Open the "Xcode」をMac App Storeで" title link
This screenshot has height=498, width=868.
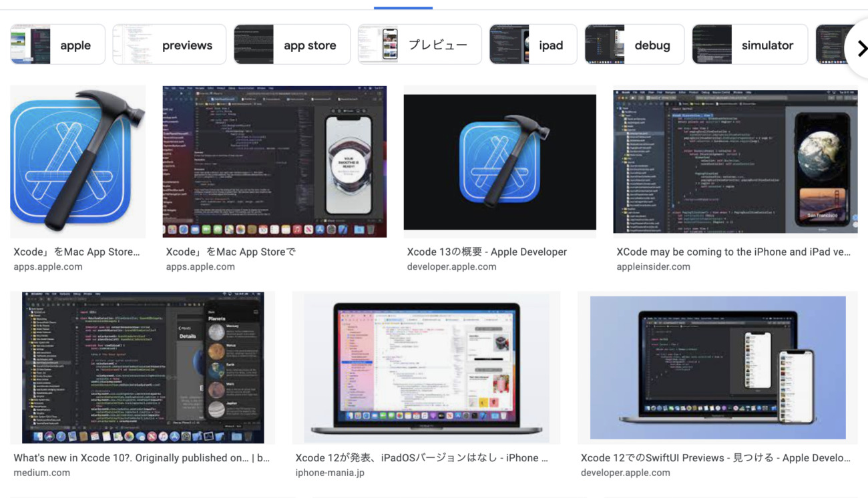[x=231, y=252]
